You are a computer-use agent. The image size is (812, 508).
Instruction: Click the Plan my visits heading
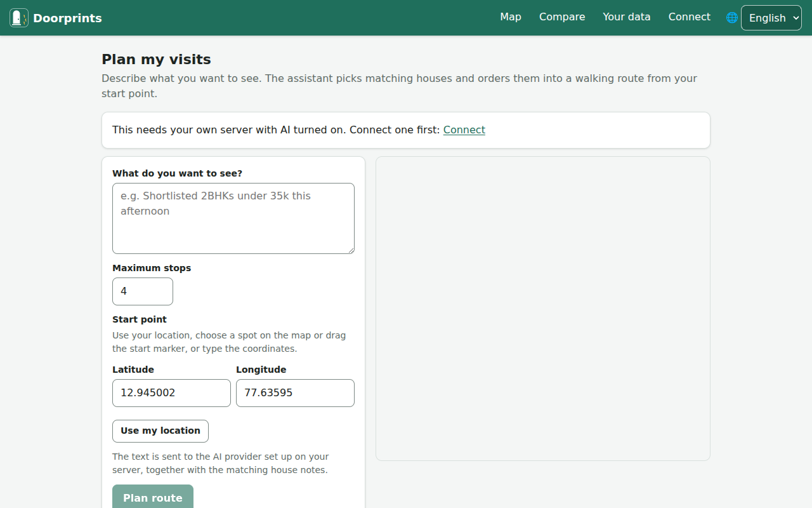coord(156,59)
